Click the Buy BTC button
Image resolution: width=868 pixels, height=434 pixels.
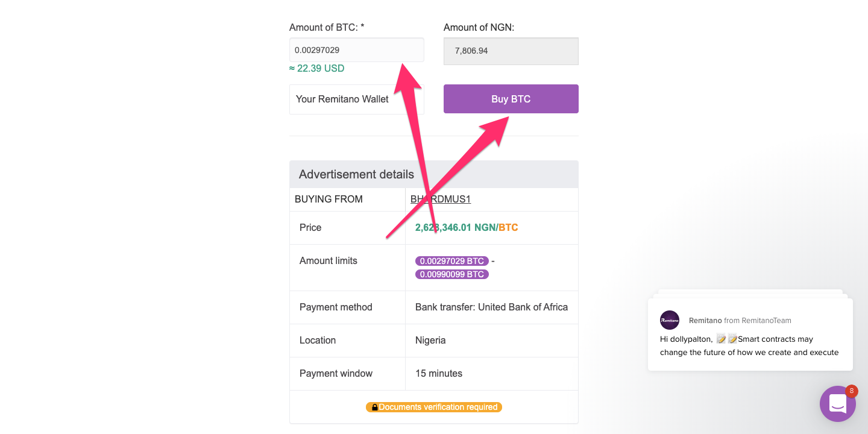(511, 99)
